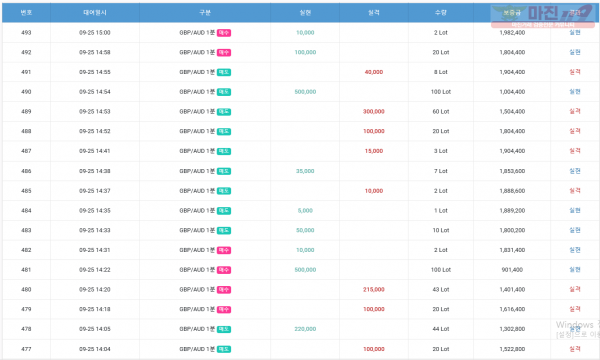The height and width of the screenshot is (360, 600).
Task: Click the pink buy badge in row 492
Action: coord(224,52)
